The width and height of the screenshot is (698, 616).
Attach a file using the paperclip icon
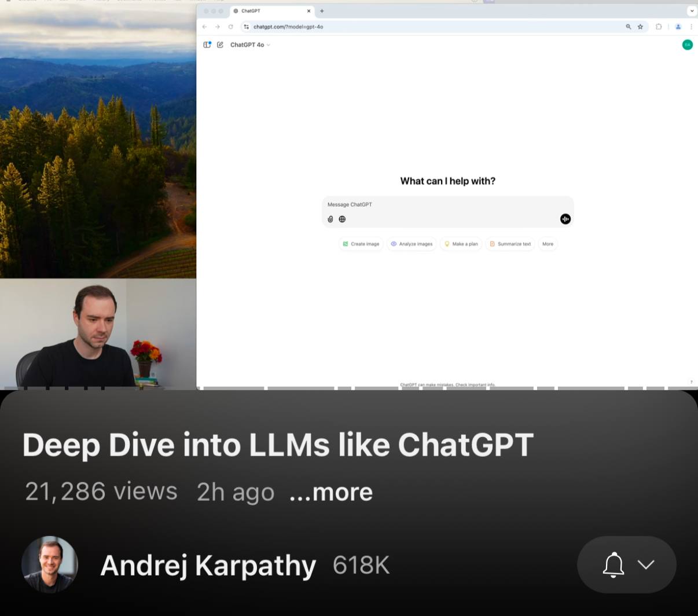tap(330, 219)
